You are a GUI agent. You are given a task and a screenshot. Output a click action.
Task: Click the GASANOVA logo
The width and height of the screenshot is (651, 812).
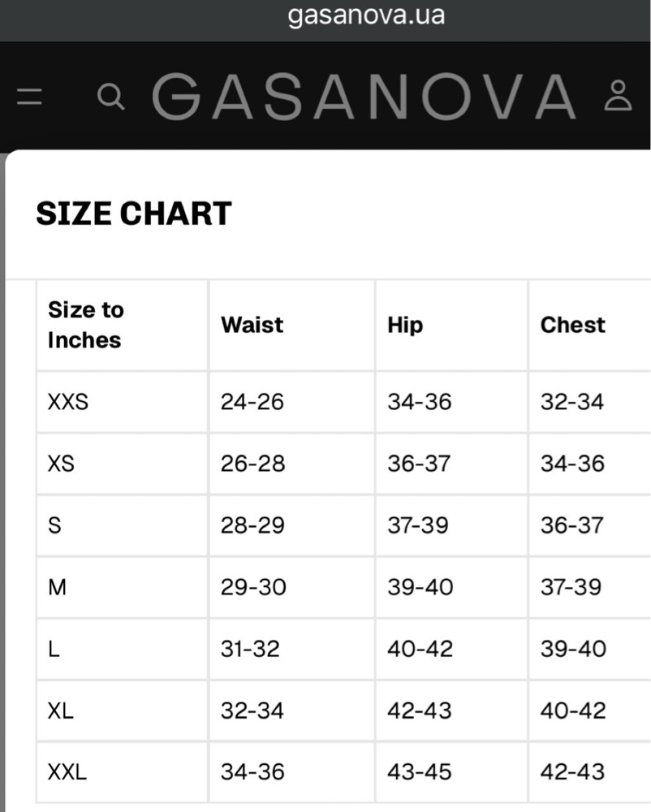364,97
